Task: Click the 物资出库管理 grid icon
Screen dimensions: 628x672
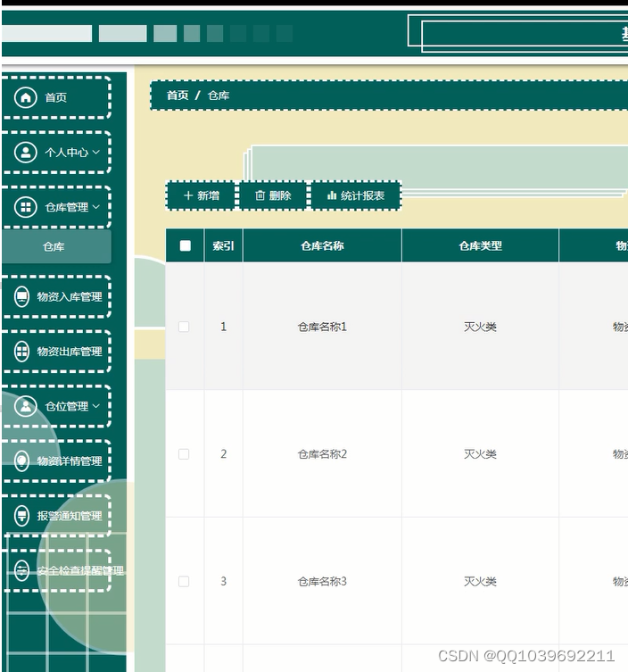Action: [x=21, y=352]
